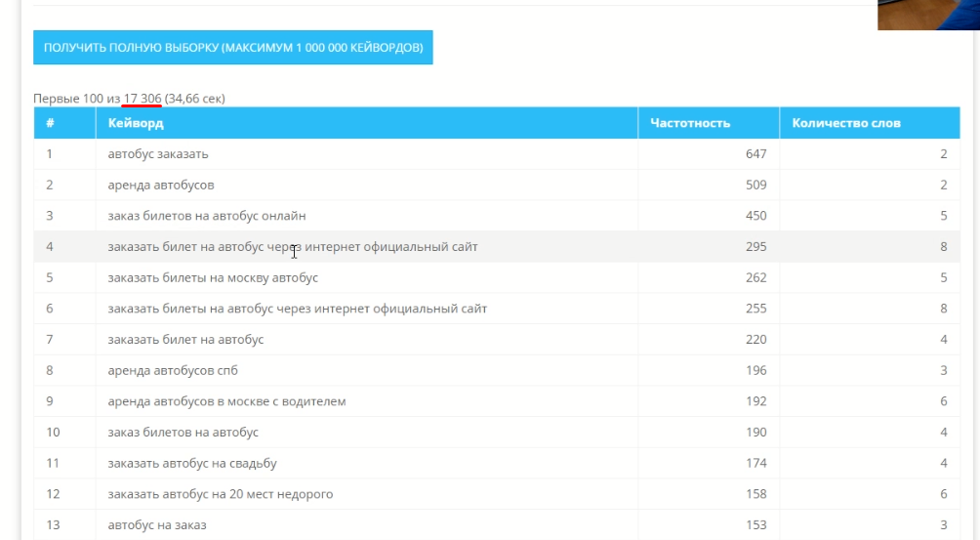Click row number 9 cell

coord(64,401)
